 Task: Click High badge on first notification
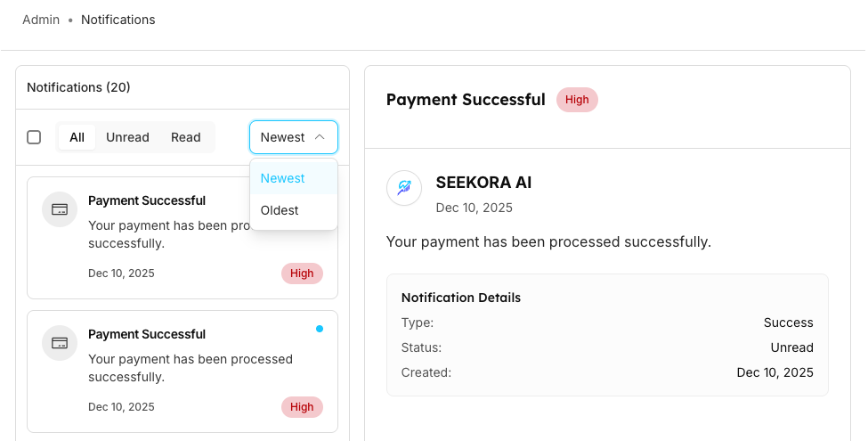coord(302,274)
